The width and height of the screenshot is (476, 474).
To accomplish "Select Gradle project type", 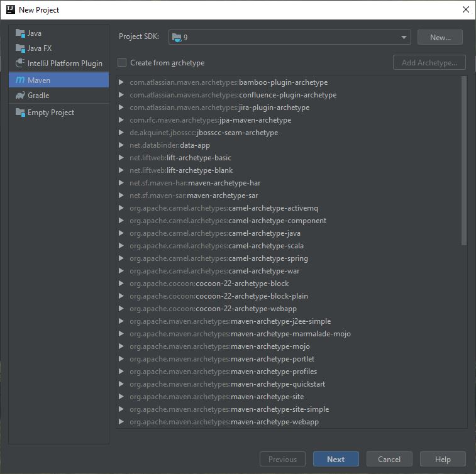I will 58,96.
